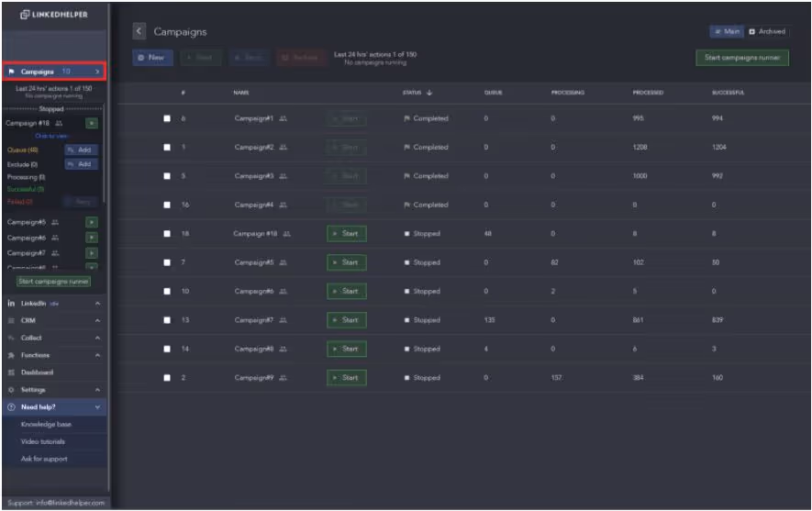Toggle LinkedIn section chevron
The image size is (812, 511).
tap(97, 304)
